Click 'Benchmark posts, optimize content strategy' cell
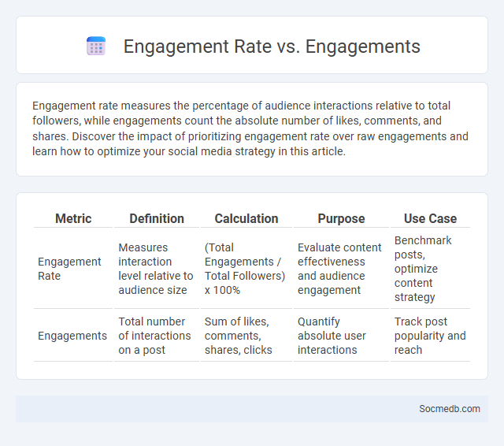 pos(430,269)
